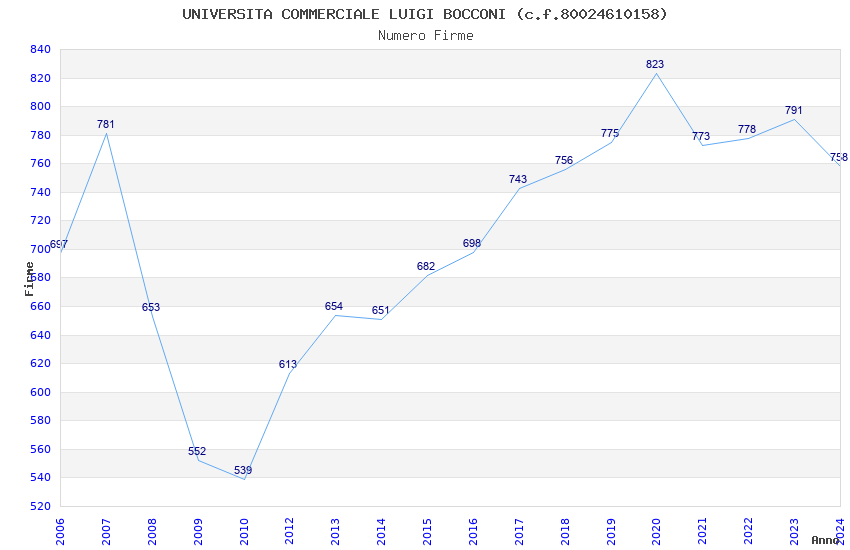Click the y-axis value 740
Viewport: 850px width, 550px height.
click(41, 192)
